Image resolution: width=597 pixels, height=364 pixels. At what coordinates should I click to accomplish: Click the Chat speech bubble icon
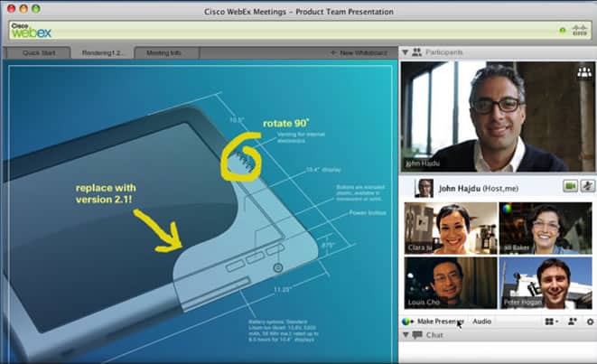[417, 335]
